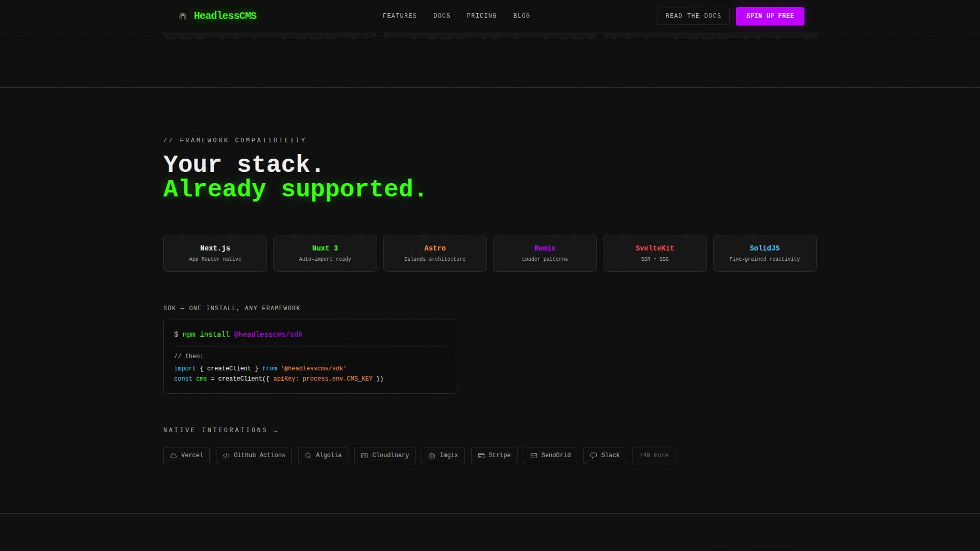Image resolution: width=980 pixels, height=551 pixels.
Task: Click the npm install command line
Action: click(x=238, y=335)
